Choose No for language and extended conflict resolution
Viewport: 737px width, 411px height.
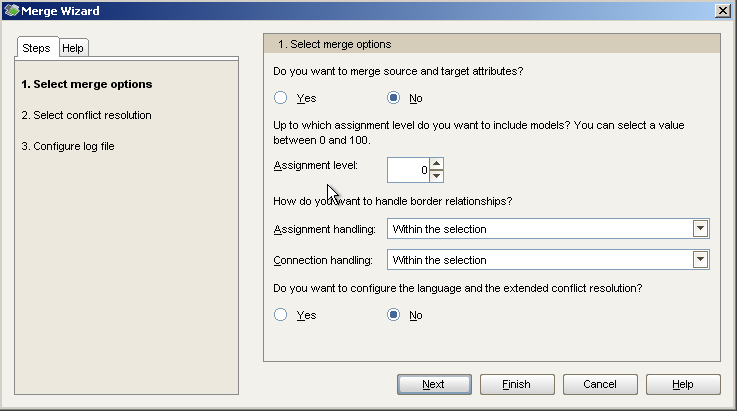pos(393,315)
